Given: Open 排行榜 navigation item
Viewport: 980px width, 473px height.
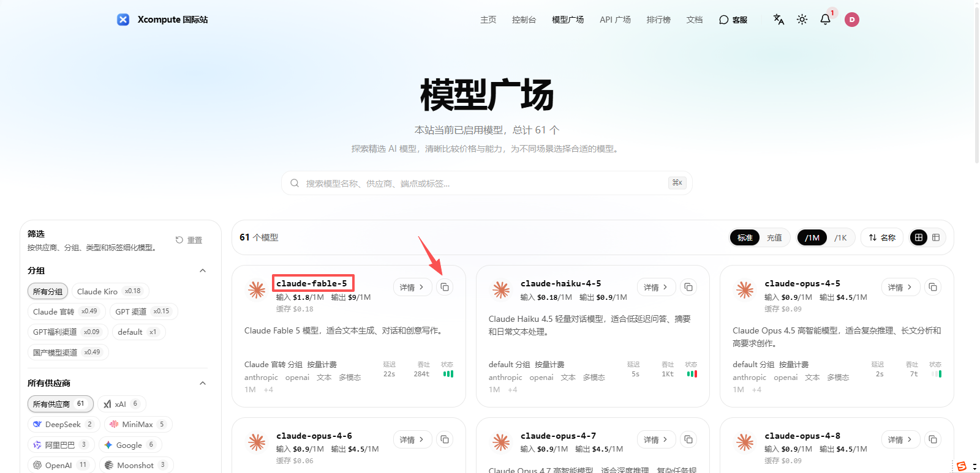Looking at the screenshot, I should [658, 20].
